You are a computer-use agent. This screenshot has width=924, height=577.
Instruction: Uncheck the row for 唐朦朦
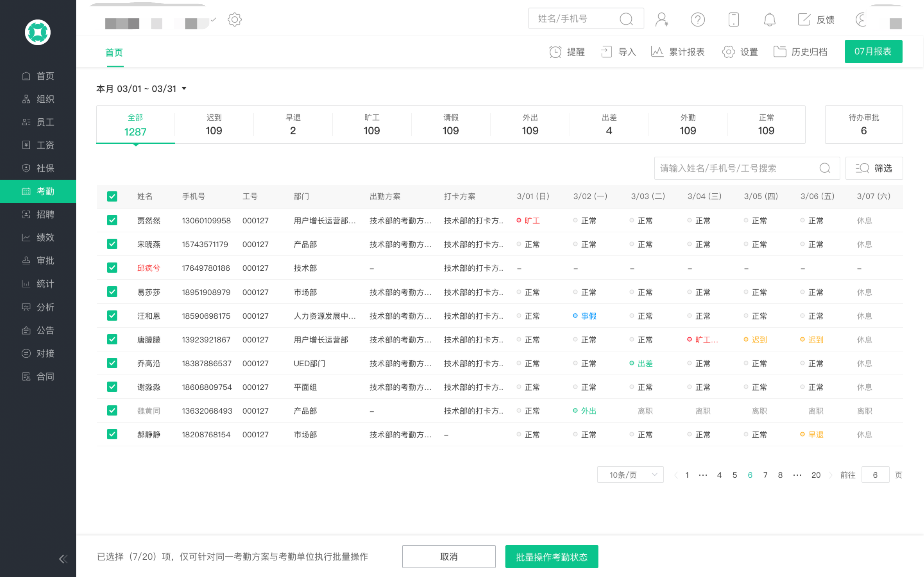112,339
